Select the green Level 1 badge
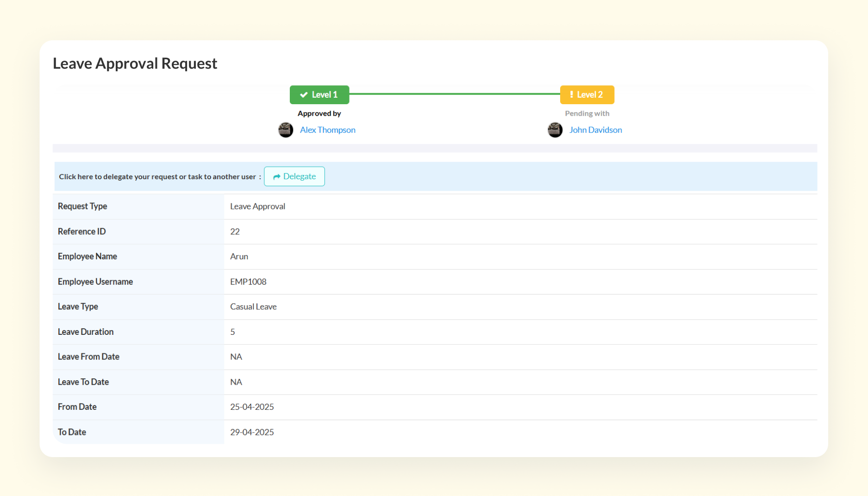The height and width of the screenshot is (496, 868). tap(319, 95)
